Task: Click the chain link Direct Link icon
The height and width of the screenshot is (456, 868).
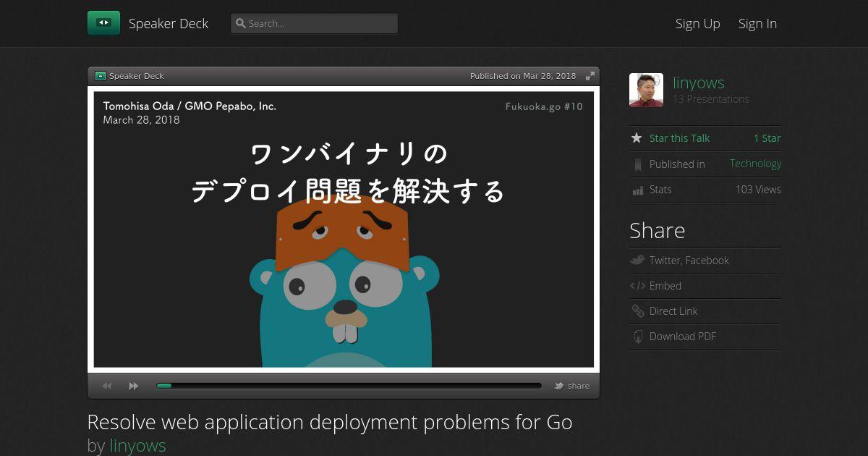Action: click(x=637, y=311)
